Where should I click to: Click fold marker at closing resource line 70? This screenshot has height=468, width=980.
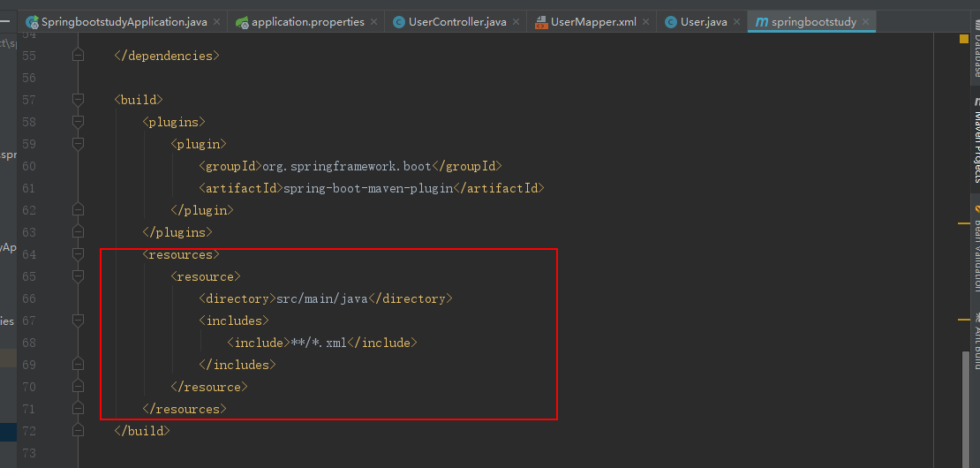[78, 387]
